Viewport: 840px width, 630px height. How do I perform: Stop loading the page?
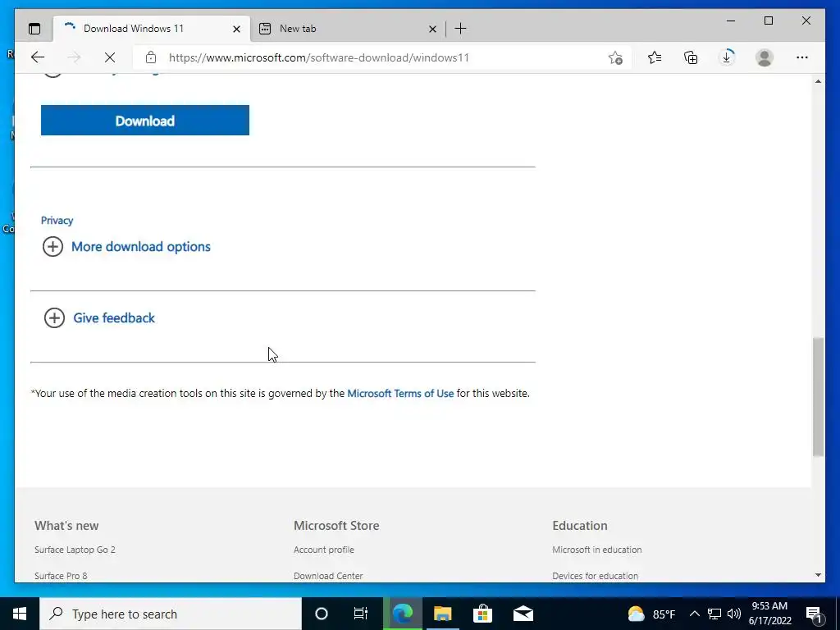coord(110,57)
